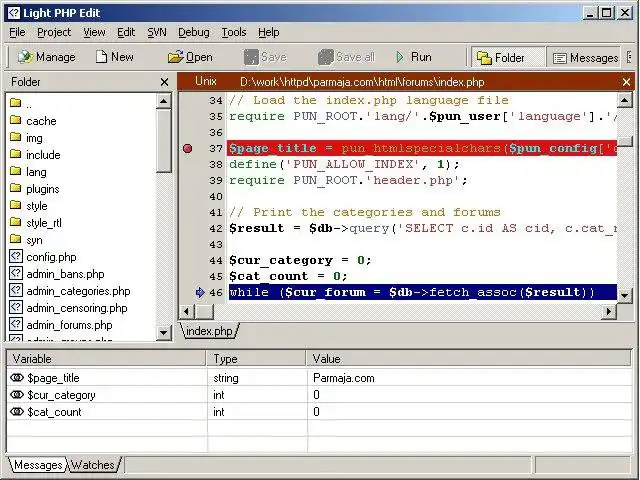Click the config.php file icon
This screenshot has width=640, height=480.
click(x=16, y=256)
